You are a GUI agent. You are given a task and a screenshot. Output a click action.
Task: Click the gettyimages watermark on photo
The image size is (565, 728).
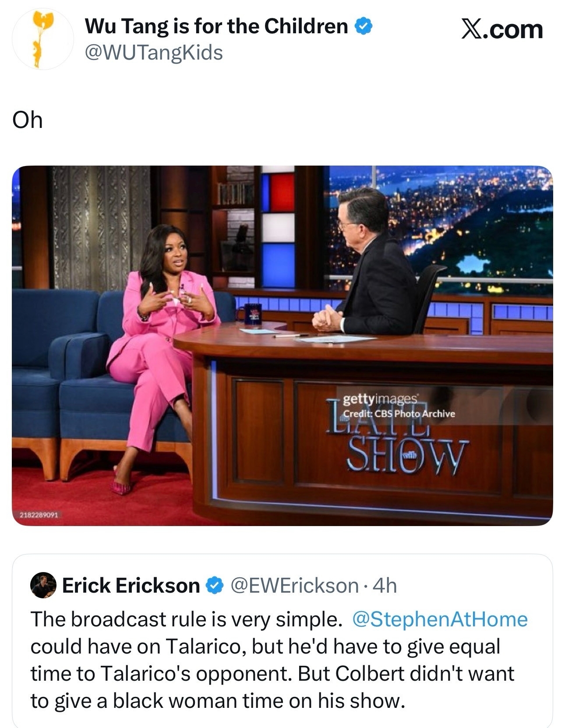coord(380,399)
